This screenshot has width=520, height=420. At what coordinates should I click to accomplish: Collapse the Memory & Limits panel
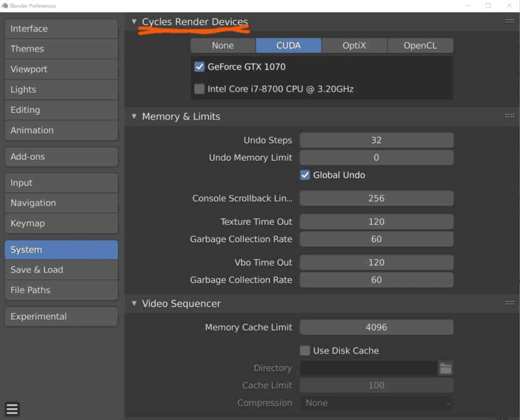click(134, 116)
